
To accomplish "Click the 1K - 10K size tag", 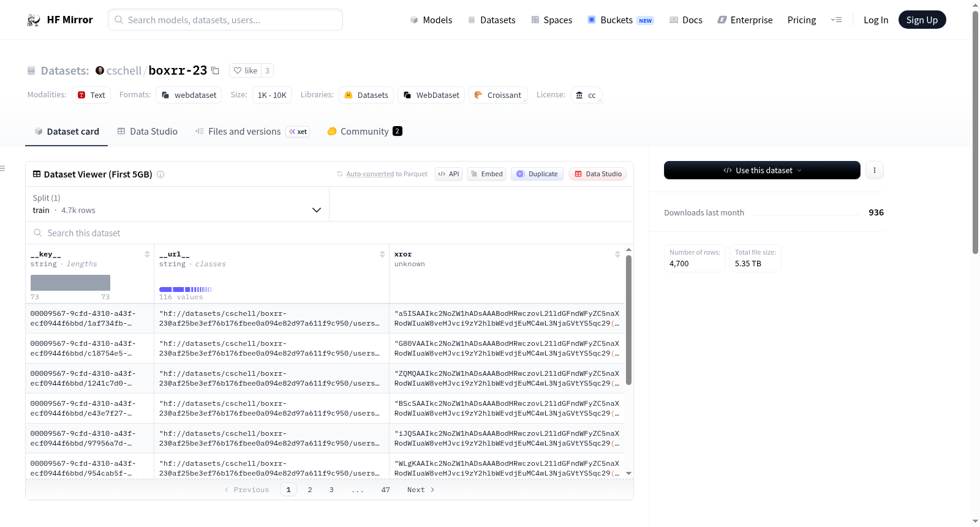I will [x=272, y=95].
